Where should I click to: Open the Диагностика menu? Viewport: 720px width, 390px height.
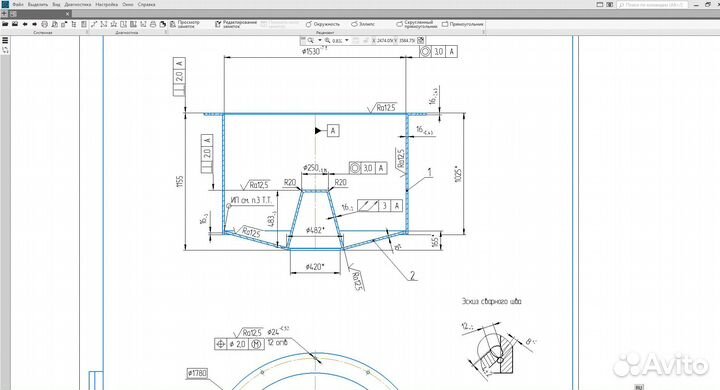78,4
